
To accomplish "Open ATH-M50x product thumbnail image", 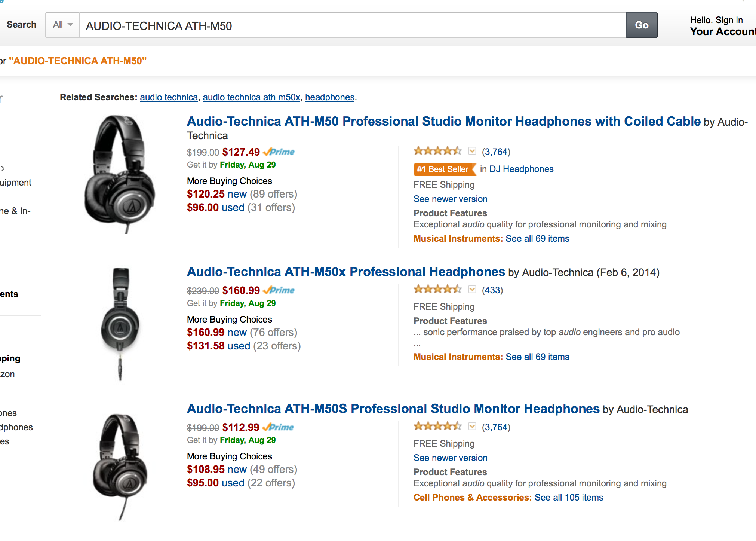I will tap(120, 324).
